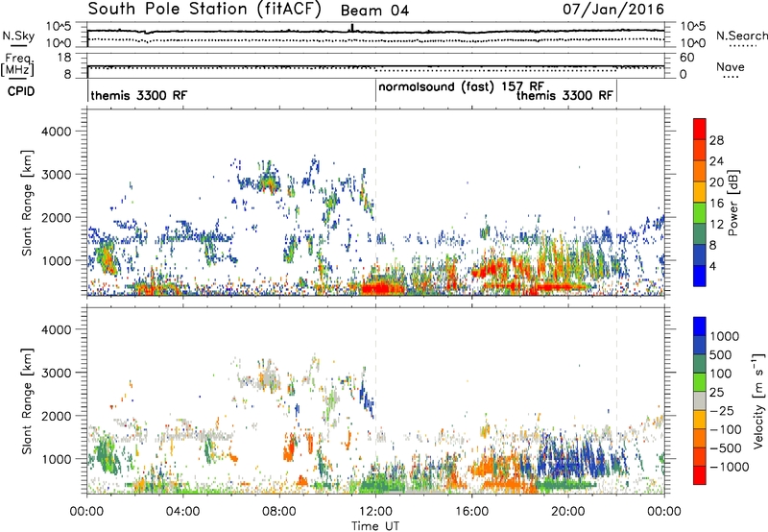Click the dashed 22:00 marker in velocity plot

(x=616, y=400)
